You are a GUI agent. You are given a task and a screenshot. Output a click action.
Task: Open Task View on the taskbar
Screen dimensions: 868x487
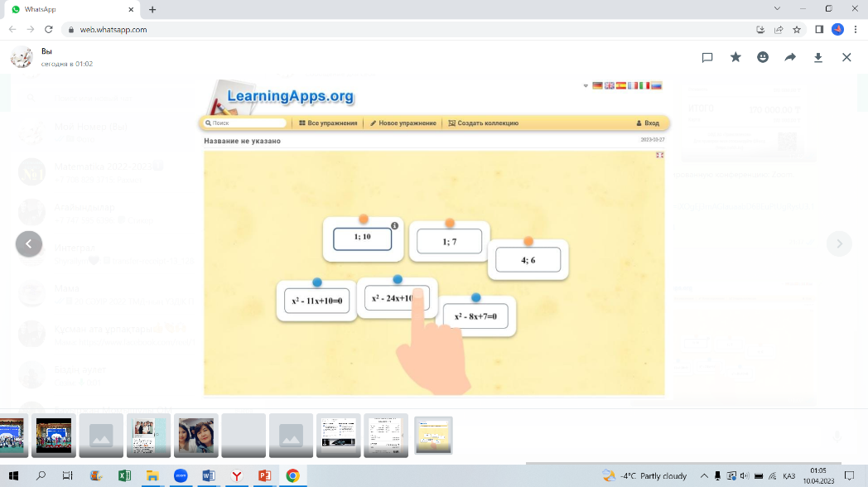(68, 476)
